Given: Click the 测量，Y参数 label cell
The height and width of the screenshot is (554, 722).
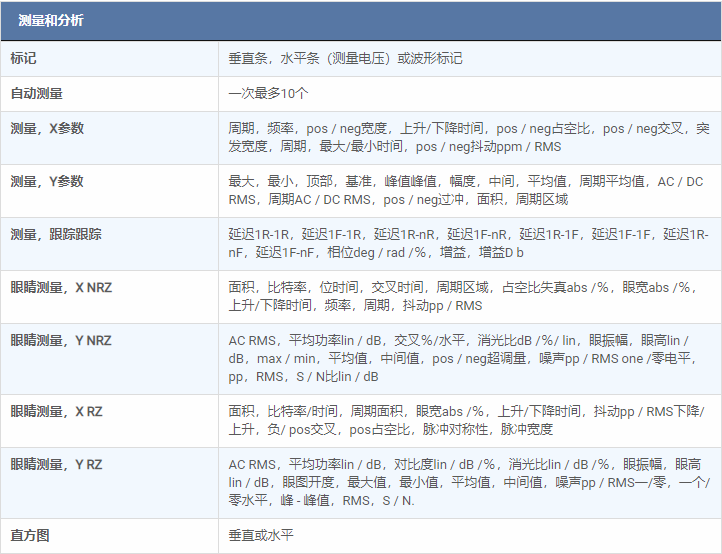Looking at the screenshot, I should pos(47,181).
